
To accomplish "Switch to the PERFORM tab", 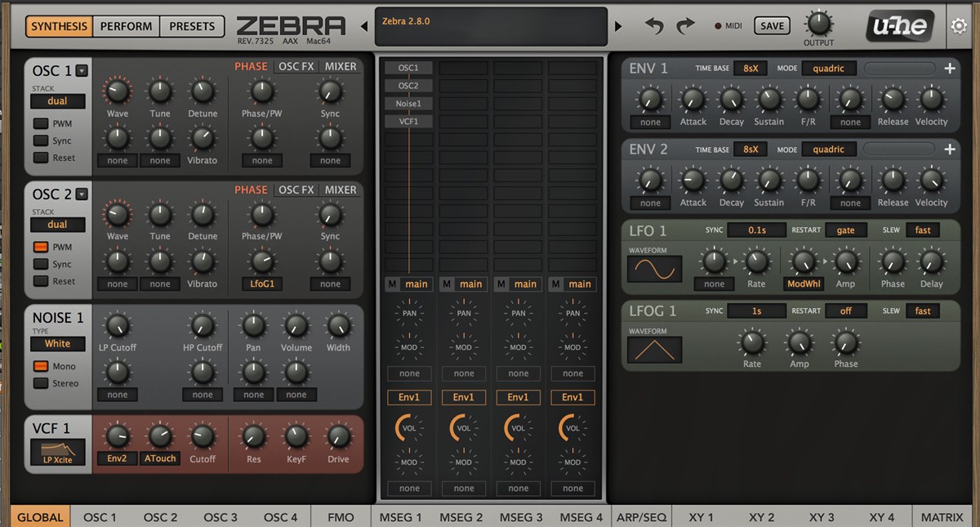I will [x=126, y=26].
